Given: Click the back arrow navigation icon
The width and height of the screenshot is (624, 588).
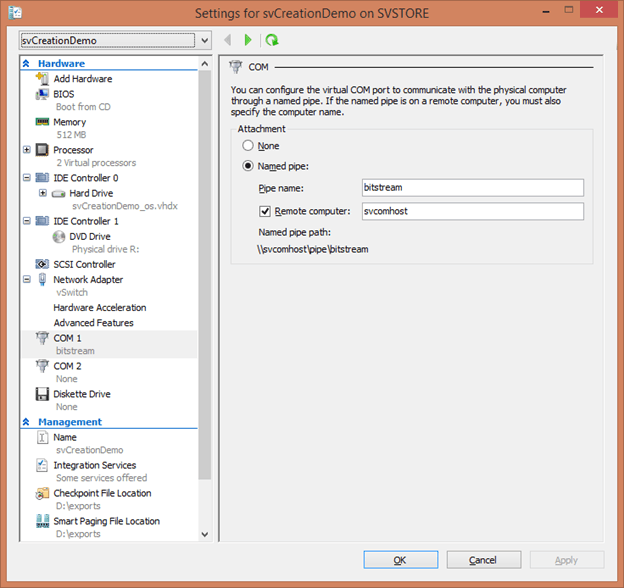Looking at the screenshot, I should click(227, 40).
